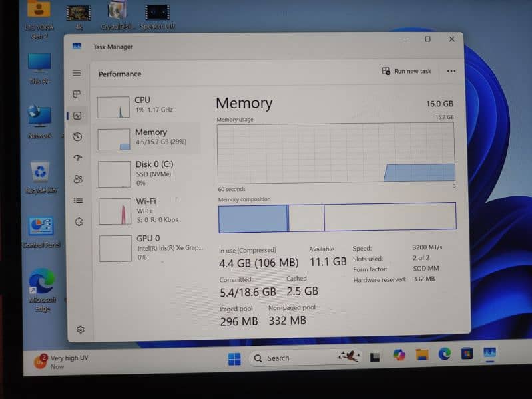Viewport: 532px width, 399px height.
Task: Select the Performance page icon in sidebar
Action: coord(77,116)
